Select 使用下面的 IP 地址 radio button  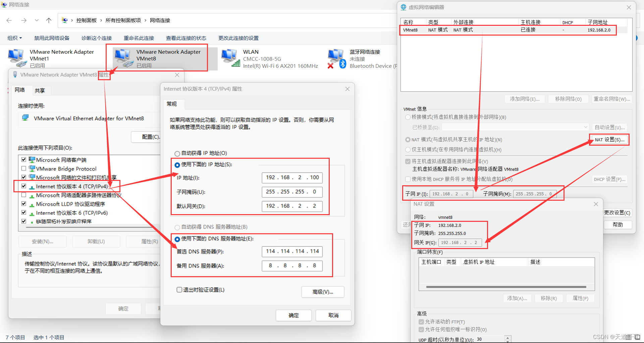[177, 165]
